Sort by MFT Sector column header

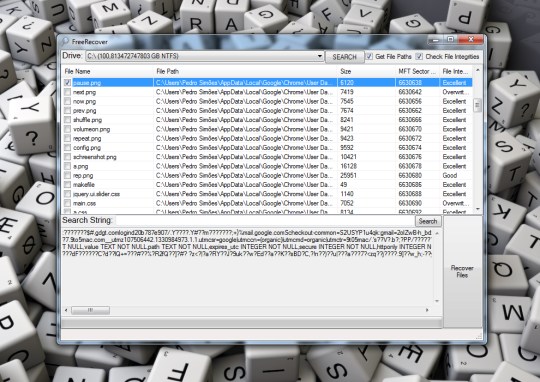click(x=417, y=71)
